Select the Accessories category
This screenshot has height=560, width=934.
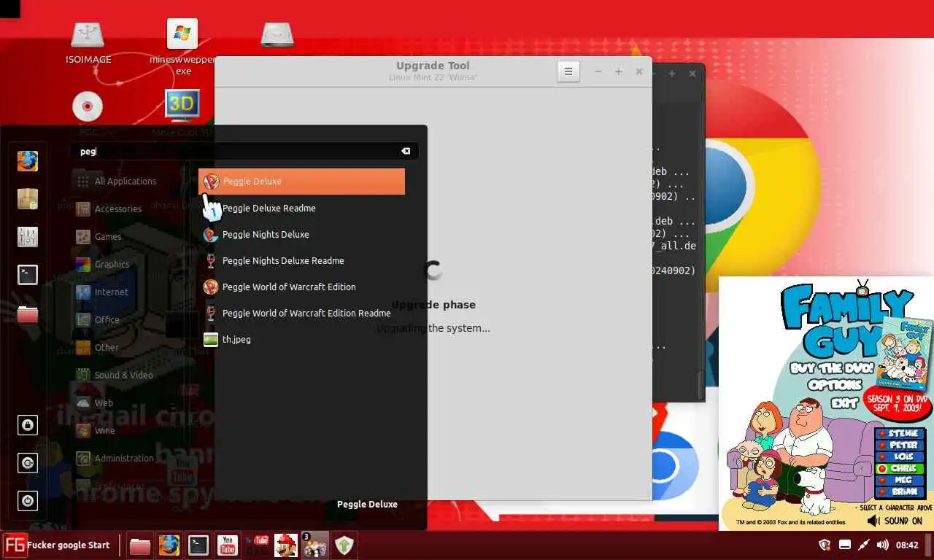click(126, 209)
